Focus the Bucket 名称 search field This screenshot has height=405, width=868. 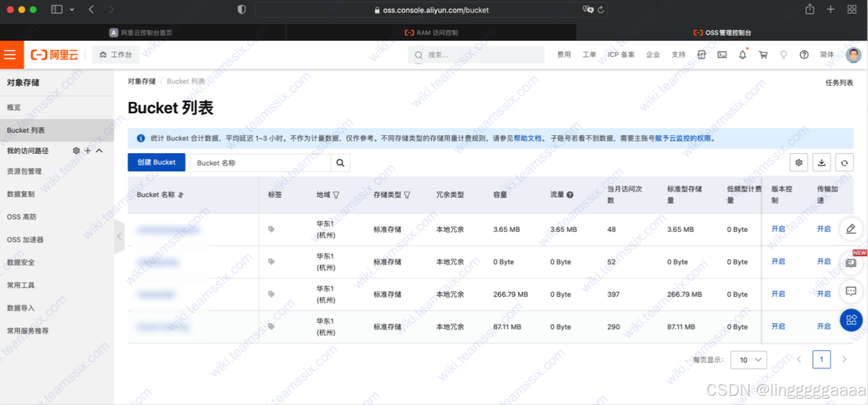[x=261, y=163]
